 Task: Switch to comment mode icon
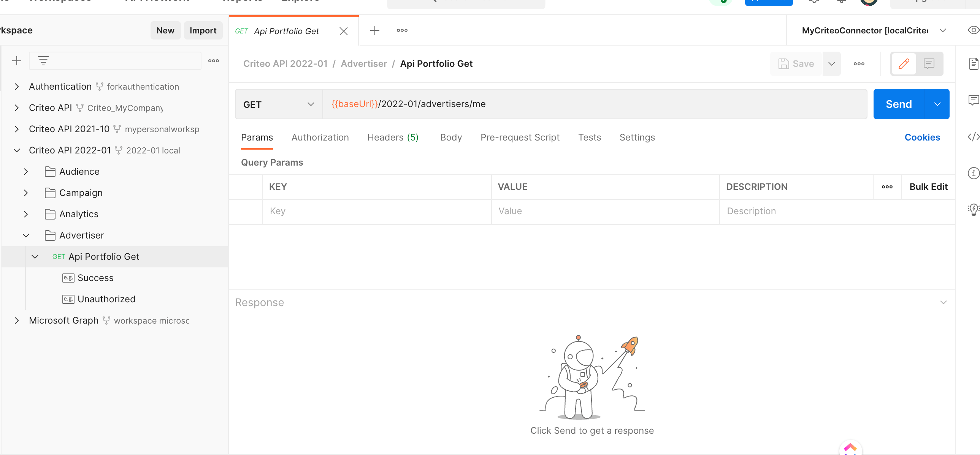click(x=929, y=63)
